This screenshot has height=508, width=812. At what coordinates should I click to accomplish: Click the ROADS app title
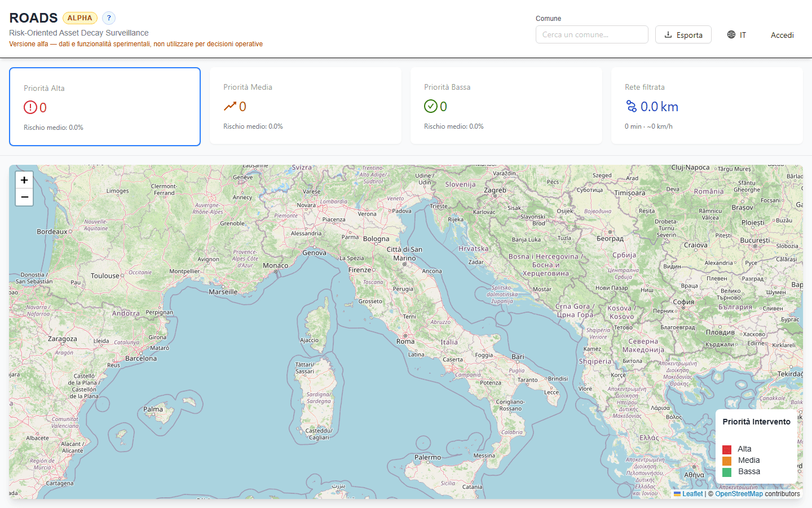pos(33,18)
